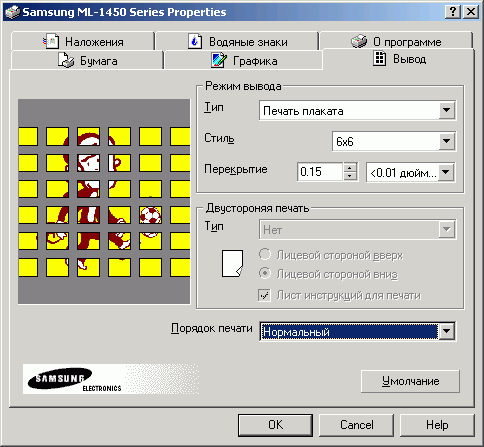Switch to the Наложения tab
This screenshot has height=447, width=484.
[x=83, y=42]
